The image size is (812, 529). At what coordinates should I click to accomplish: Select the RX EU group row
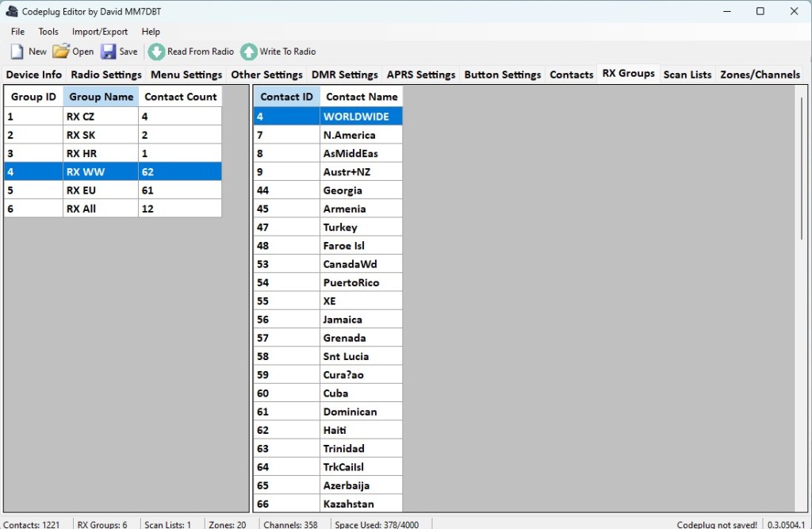[x=113, y=190]
